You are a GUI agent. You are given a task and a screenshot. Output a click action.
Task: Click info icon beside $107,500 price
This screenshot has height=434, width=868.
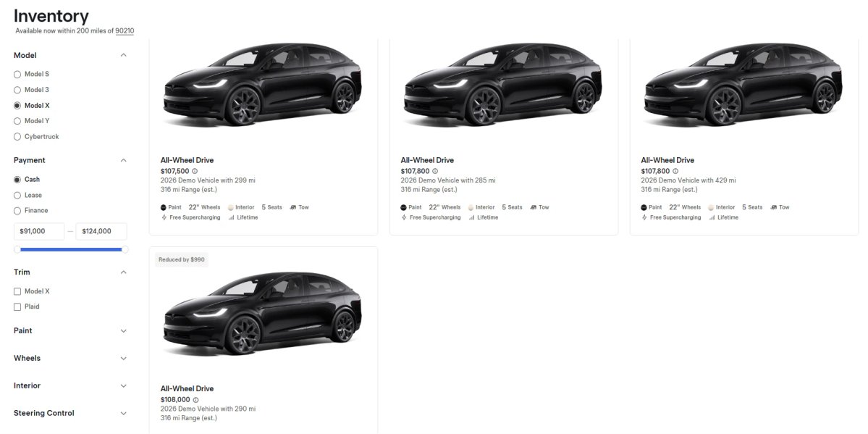tap(195, 171)
